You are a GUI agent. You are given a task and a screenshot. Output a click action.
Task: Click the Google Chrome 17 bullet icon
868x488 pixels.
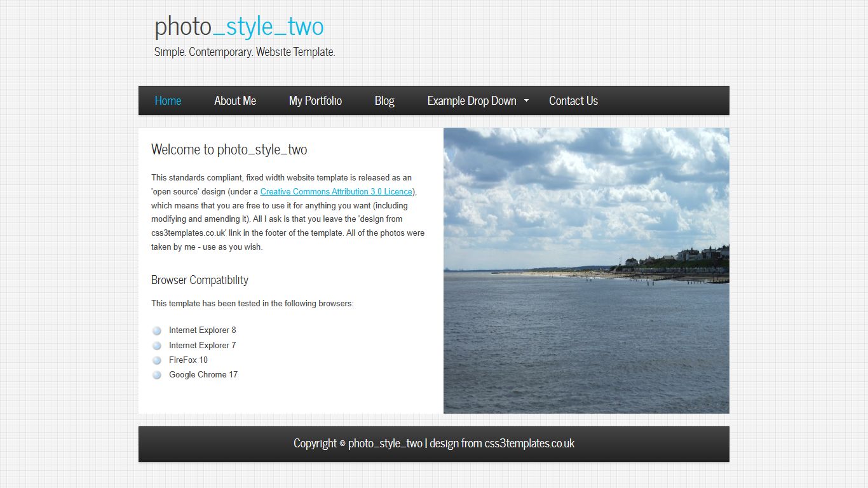tap(157, 375)
